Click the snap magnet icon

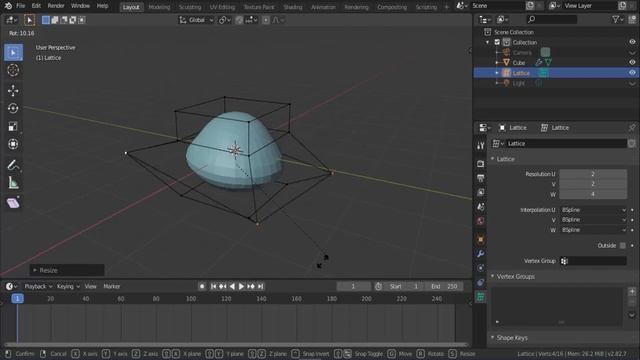pyautogui.click(x=239, y=20)
